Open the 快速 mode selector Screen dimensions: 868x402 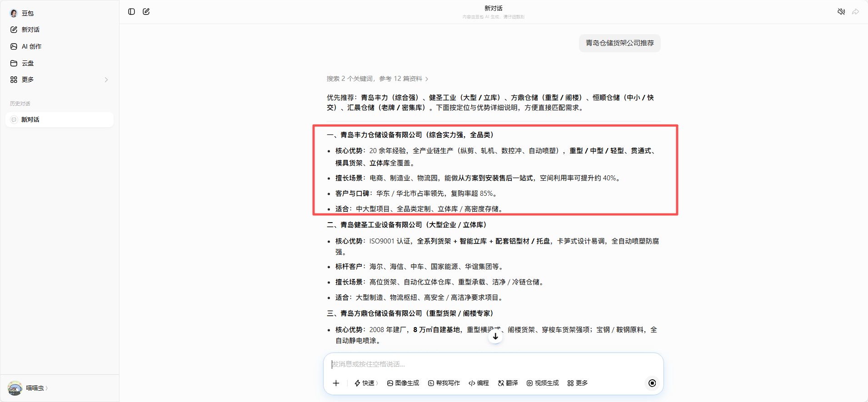point(366,383)
